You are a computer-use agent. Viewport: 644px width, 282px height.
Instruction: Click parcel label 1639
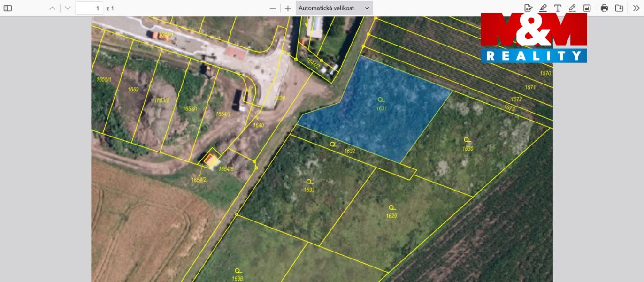click(x=280, y=98)
